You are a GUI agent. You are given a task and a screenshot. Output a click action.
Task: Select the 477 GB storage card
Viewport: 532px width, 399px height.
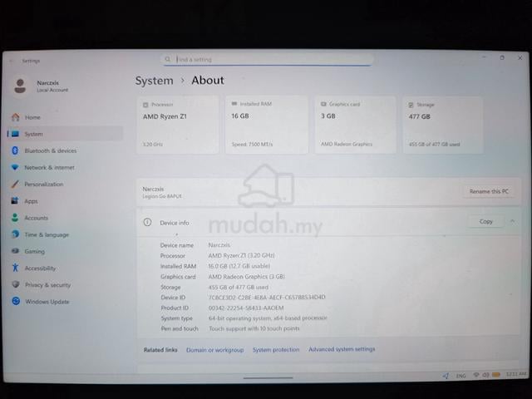click(443, 125)
